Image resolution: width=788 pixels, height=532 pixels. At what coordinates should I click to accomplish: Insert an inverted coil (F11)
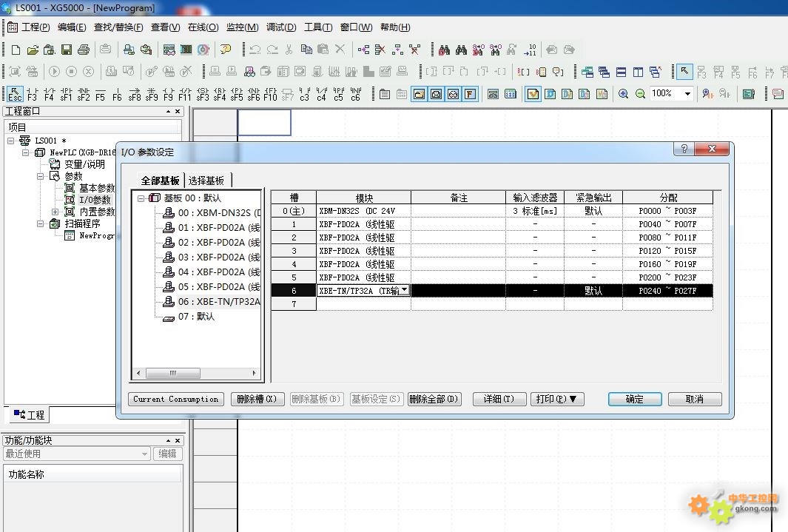[185, 94]
